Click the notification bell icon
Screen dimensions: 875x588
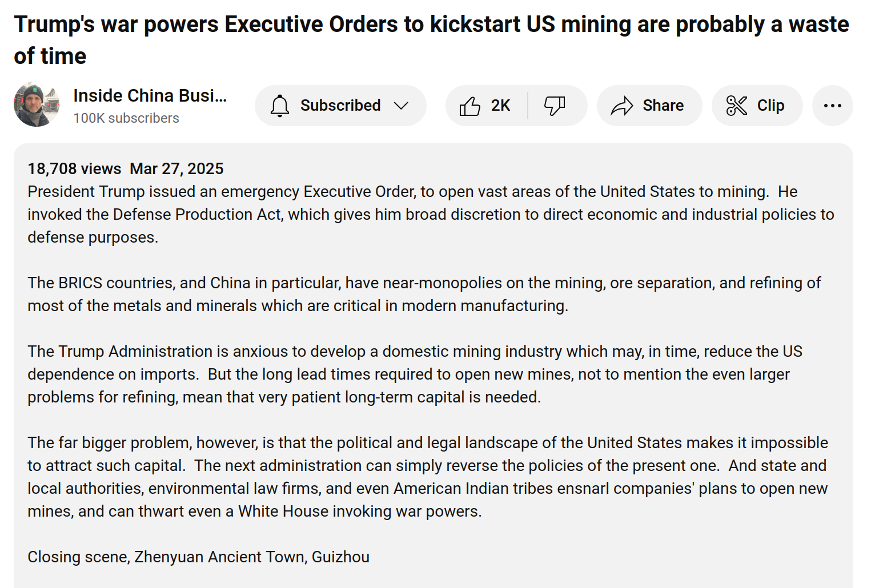(280, 106)
